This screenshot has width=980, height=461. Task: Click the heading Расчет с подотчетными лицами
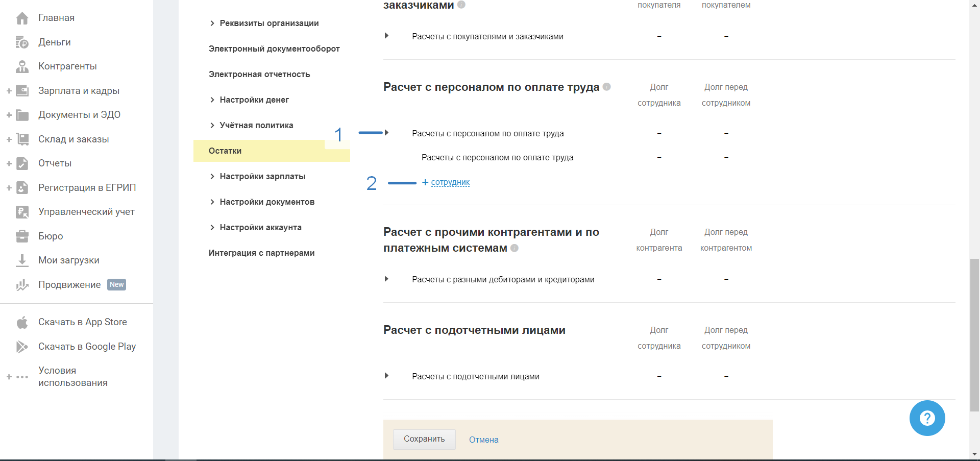pyautogui.click(x=474, y=330)
